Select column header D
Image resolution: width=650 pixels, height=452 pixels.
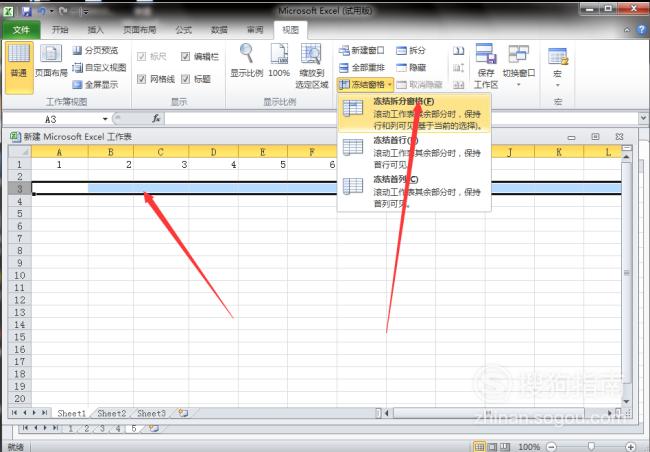(x=213, y=152)
